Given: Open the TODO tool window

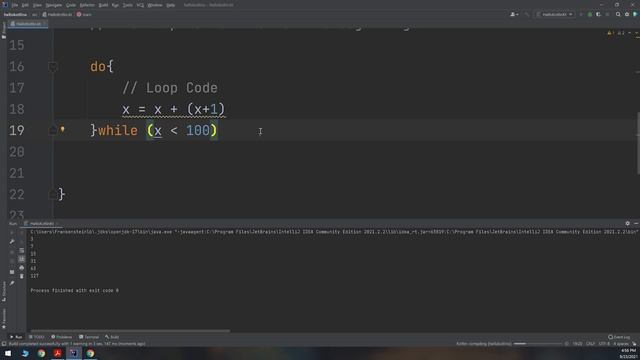Looking at the screenshot, I should coord(36,337).
